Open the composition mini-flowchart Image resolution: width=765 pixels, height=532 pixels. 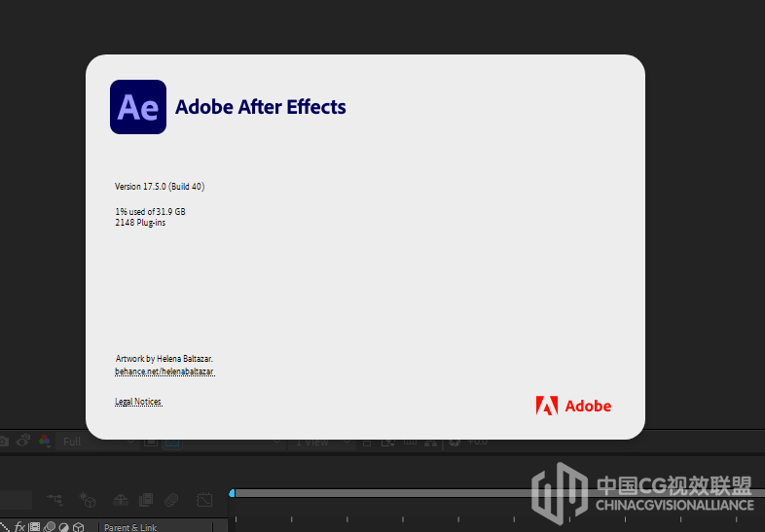55,500
